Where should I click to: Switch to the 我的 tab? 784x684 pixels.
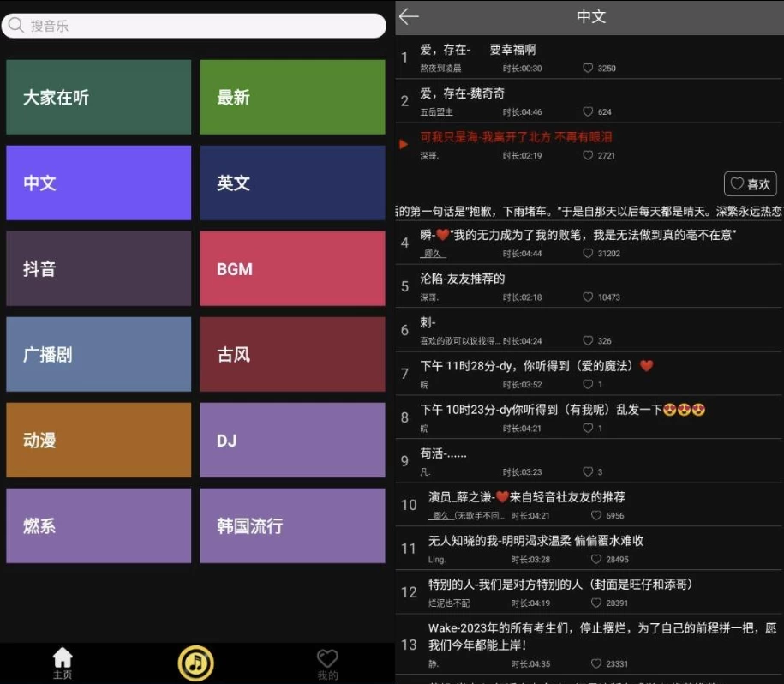[327, 663]
